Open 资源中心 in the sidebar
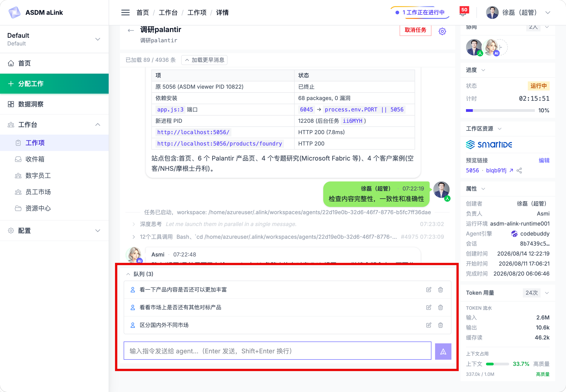566x392 pixels. pyautogui.click(x=54, y=208)
